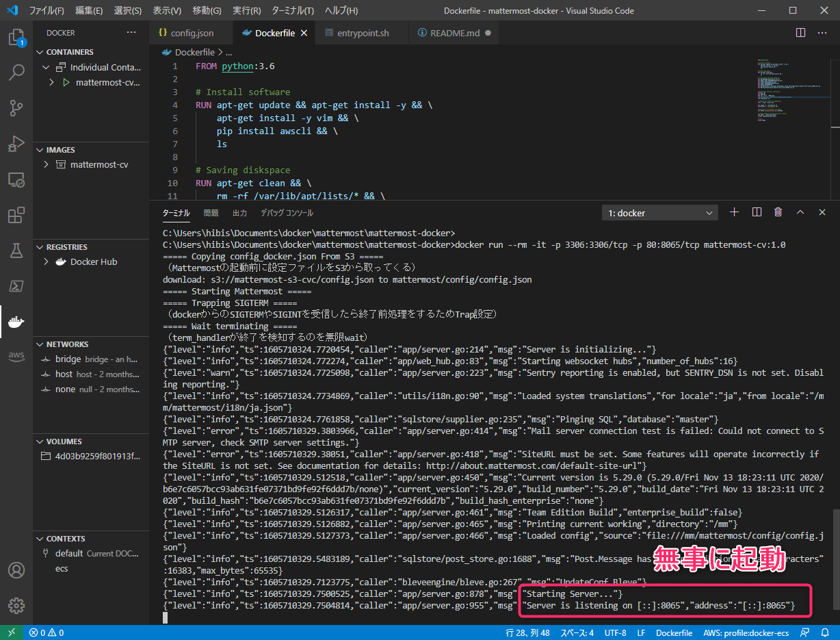Switch to the README.md editor tab

pos(454,33)
